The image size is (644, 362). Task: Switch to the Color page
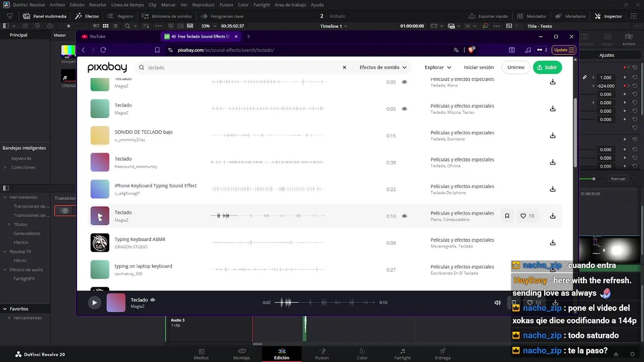click(362, 354)
